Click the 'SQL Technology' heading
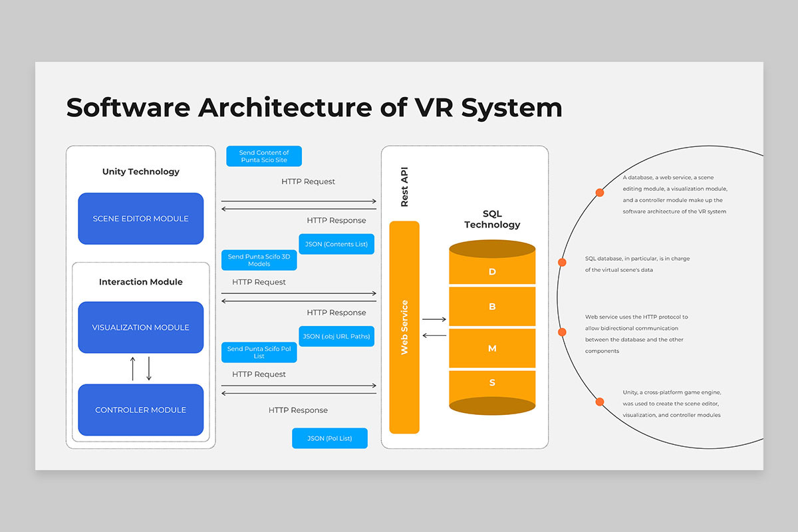 tap(492, 219)
